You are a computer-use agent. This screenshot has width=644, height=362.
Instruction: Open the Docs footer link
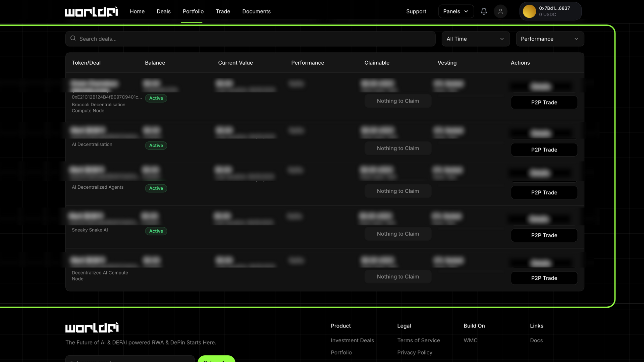pyautogui.click(x=536, y=340)
